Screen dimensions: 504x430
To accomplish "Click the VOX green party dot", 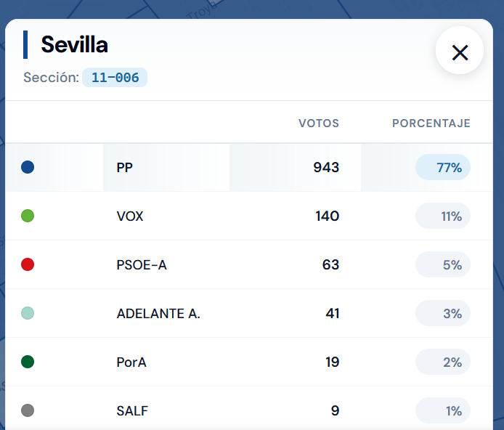I will [x=28, y=216].
